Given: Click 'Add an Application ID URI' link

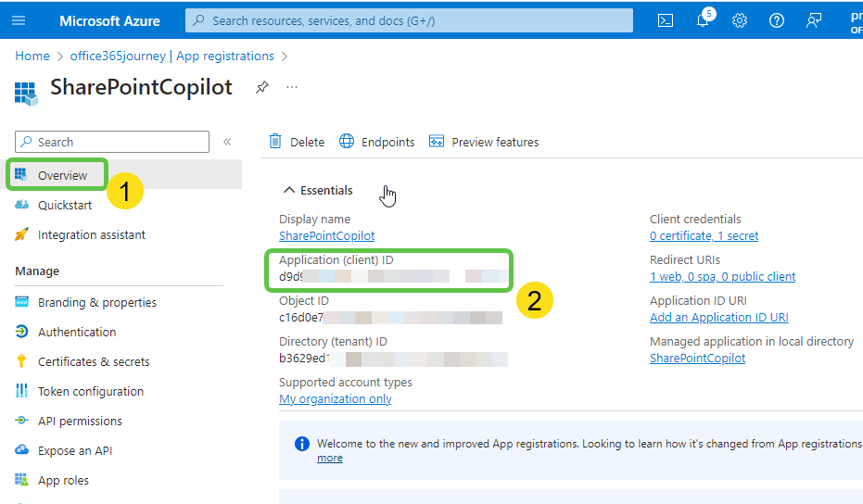Looking at the screenshot, I should click(718, 318).
